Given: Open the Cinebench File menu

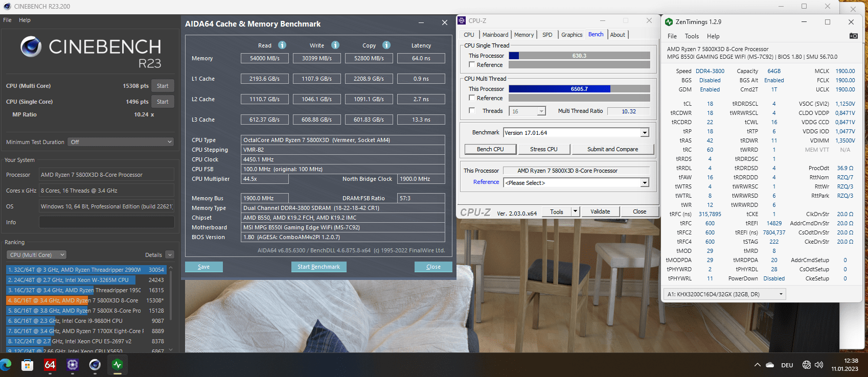Looking at the screenshot, I should tap(7, 20).
